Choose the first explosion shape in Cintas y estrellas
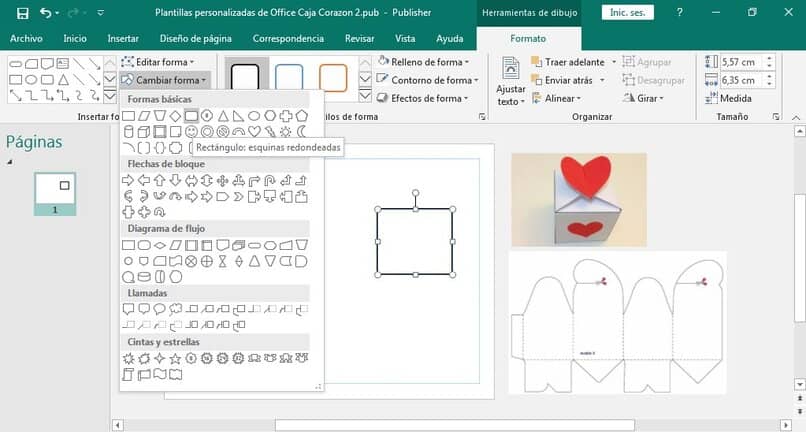The image size is (806, 432). [129, 358]
